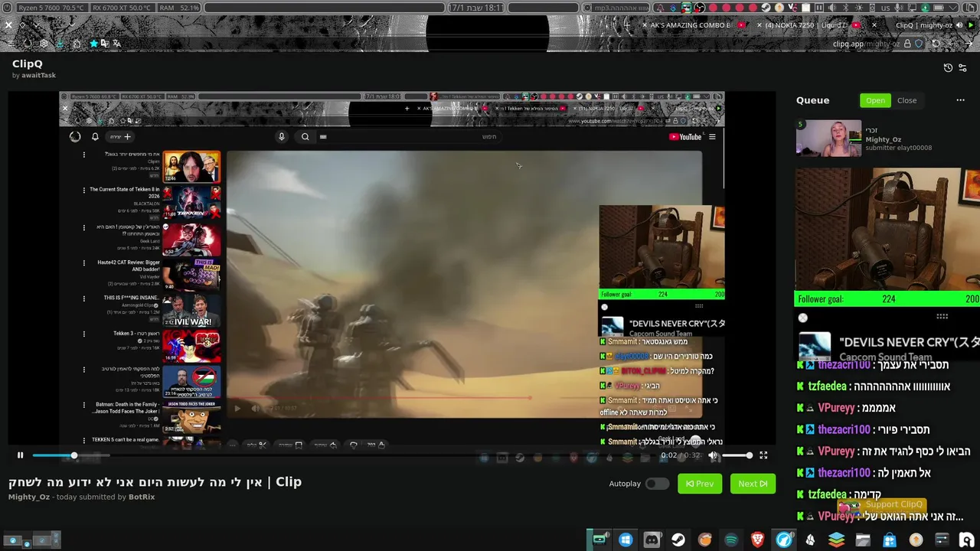Open Steam from the taskbar
980x551 pixels.
click(x=678, y=540)
